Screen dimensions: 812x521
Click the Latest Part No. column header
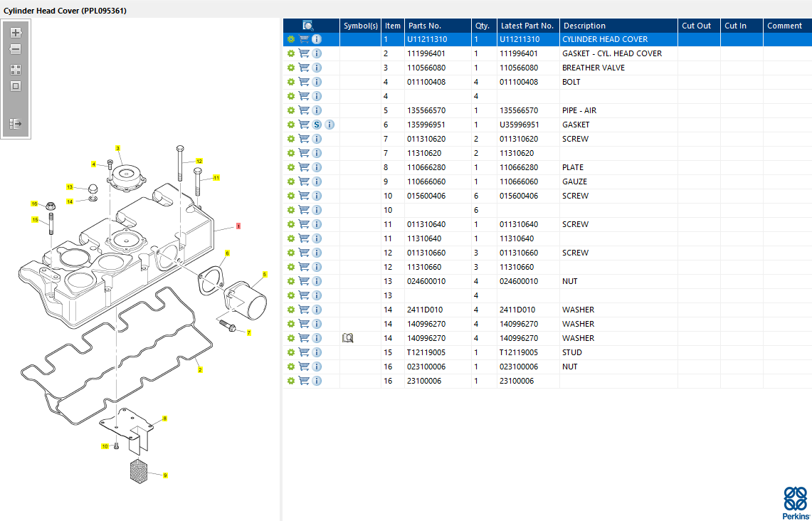[527, 26]
